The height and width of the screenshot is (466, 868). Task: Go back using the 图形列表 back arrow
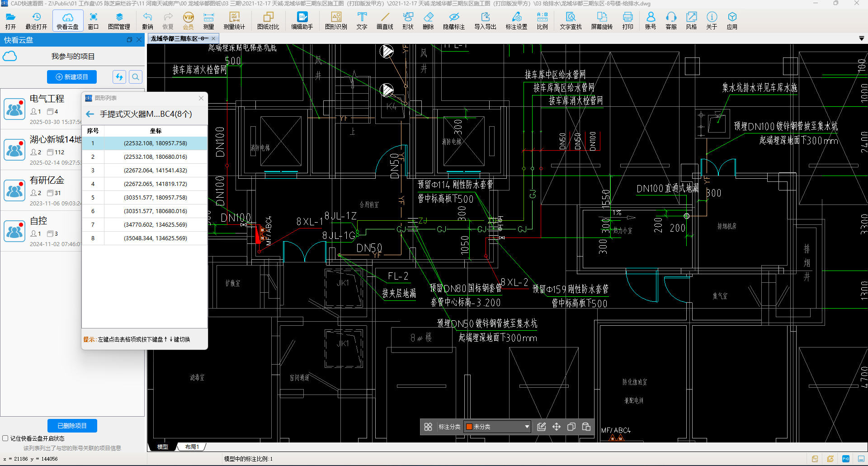(90, 114)
